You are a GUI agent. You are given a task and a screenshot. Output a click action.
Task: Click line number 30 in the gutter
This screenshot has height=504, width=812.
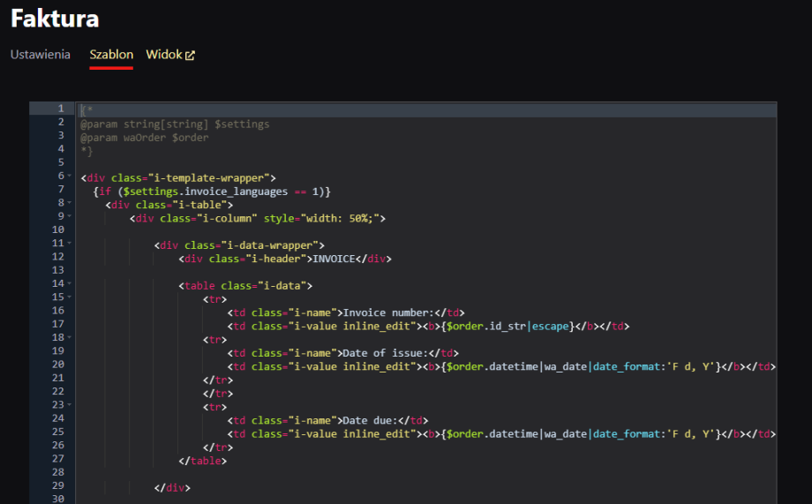[x=57, y=500]
